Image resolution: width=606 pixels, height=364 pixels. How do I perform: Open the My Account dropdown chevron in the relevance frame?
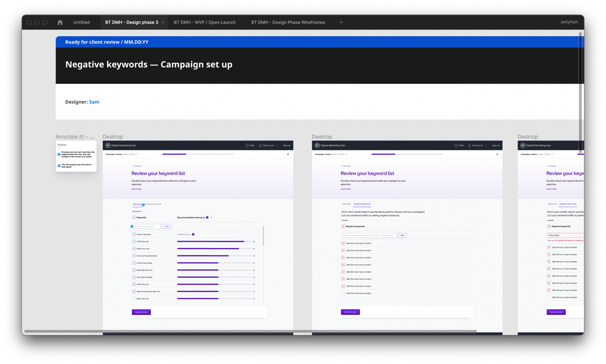[276, 146]
